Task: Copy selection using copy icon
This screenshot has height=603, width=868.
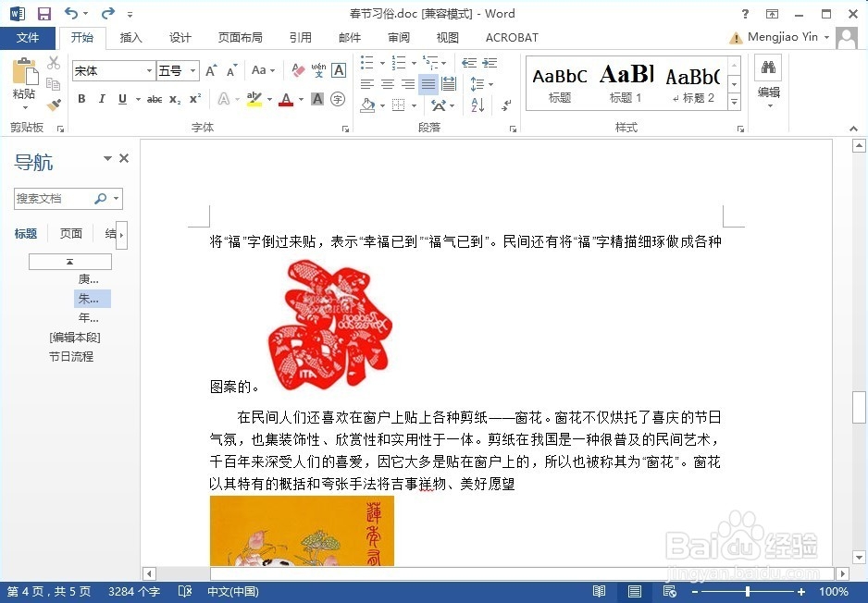Action: click(54, 83)
